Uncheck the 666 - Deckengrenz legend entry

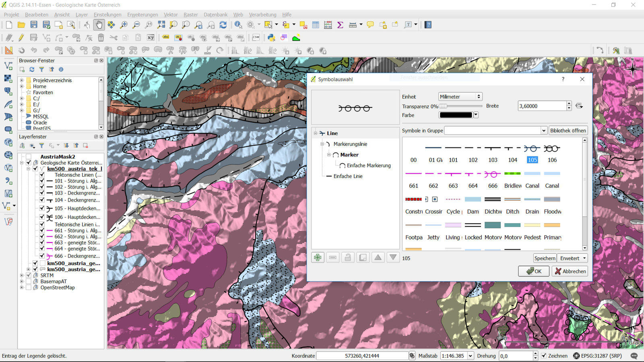[42, 256]
